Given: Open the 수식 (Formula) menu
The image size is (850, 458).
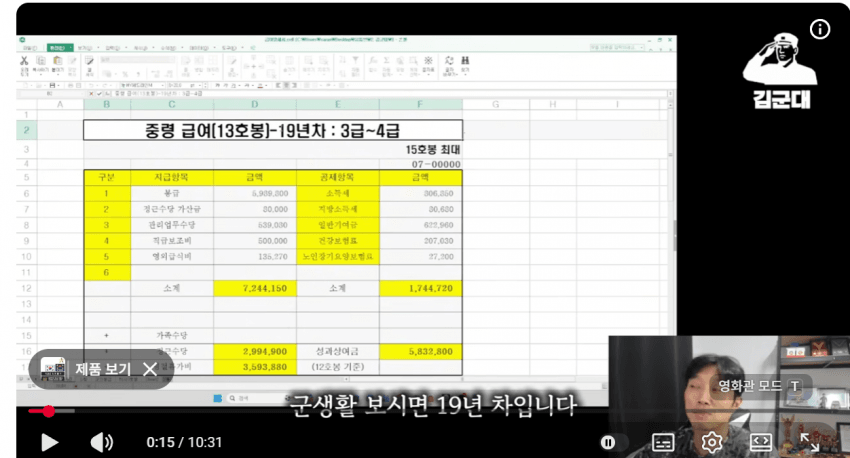Looking at the screenshot, I should [x=169, y=48].
